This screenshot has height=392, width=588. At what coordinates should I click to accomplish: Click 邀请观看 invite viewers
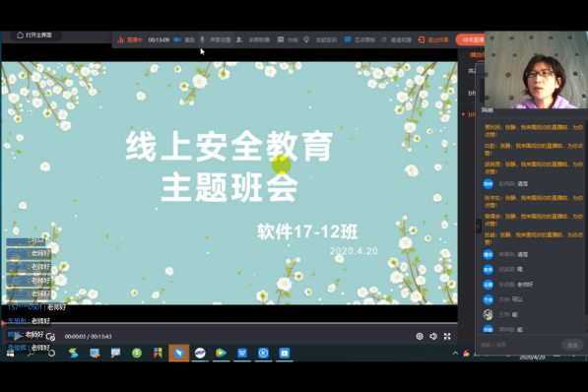[396, 39]
